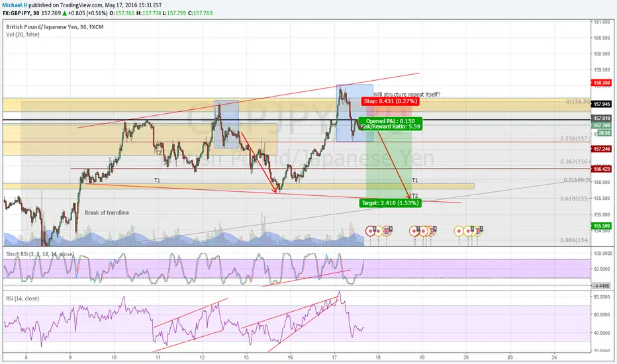Click the green 155.509 price tag
The width and height of the screenshot is (617, 364).
click(x=602, y=226)
